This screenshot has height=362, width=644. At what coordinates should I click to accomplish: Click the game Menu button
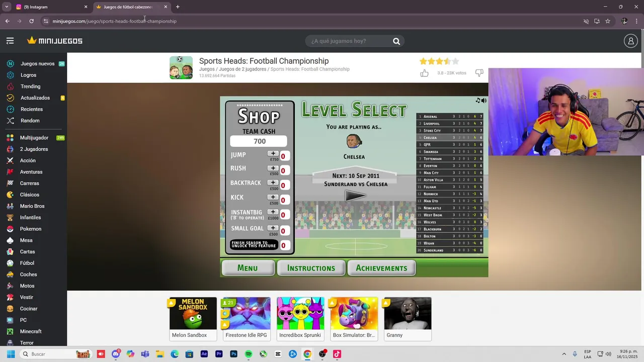[248, 268]
